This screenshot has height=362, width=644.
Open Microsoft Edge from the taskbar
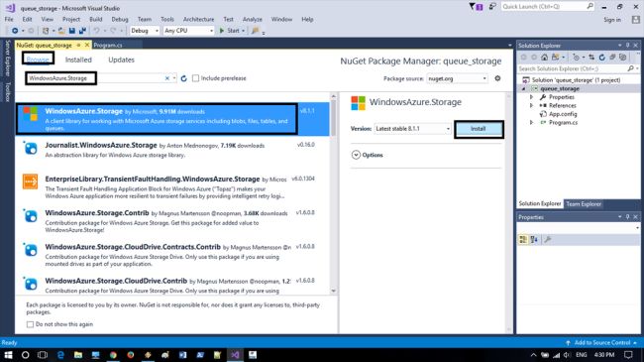pyautogui.click(x=60, y=355)
